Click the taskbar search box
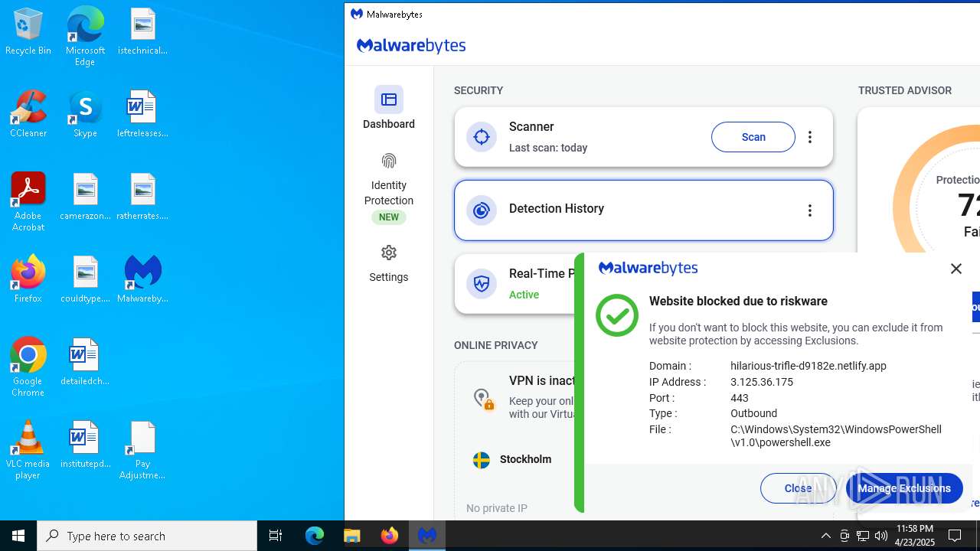This screenshot has height=551, width=980. pyautogui.click(x=147, y=536)
